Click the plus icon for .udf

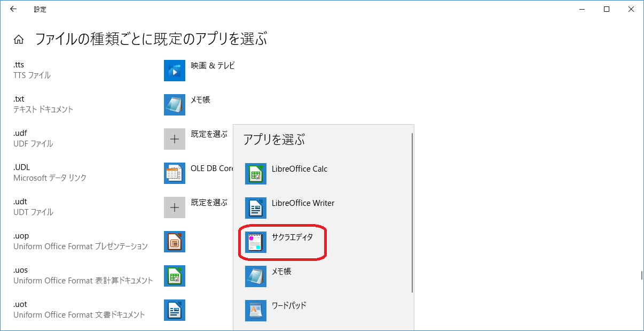(x=175, y=139)
